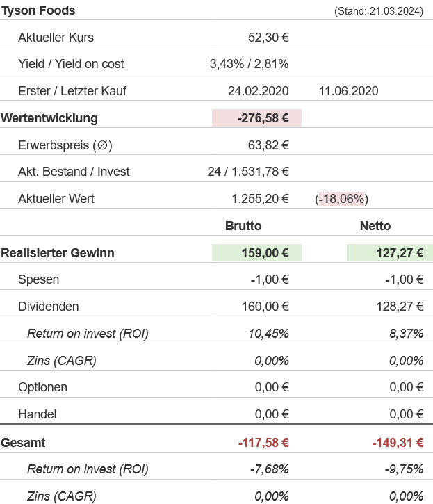Click the Yield / Yield on cost label
The width and height of the screenshot is (433, 504).
click(x=71, y=64)
